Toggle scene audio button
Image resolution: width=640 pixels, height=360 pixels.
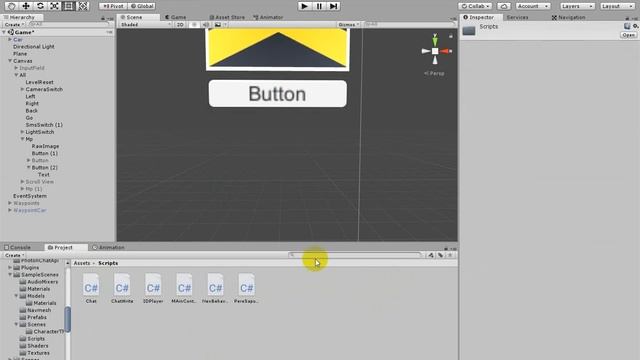pyautogui.click(x=206, y=24)
